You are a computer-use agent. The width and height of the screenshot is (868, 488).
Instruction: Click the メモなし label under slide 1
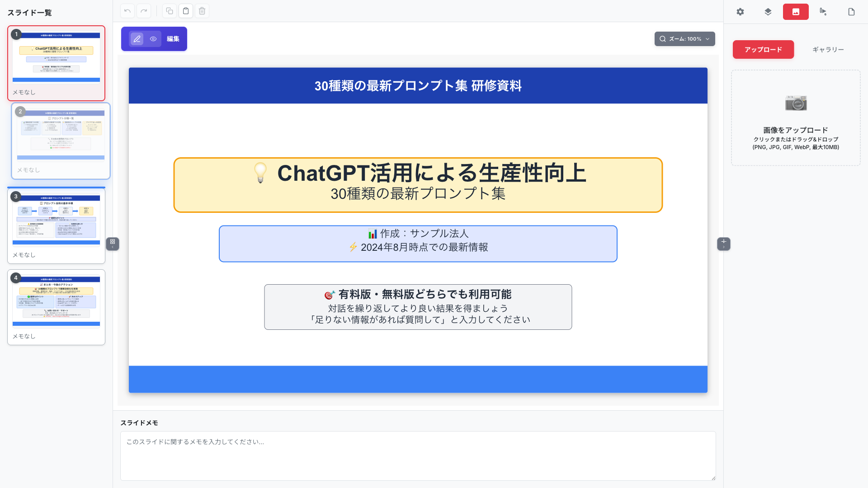pyautogui.click(x=24, y=93)
